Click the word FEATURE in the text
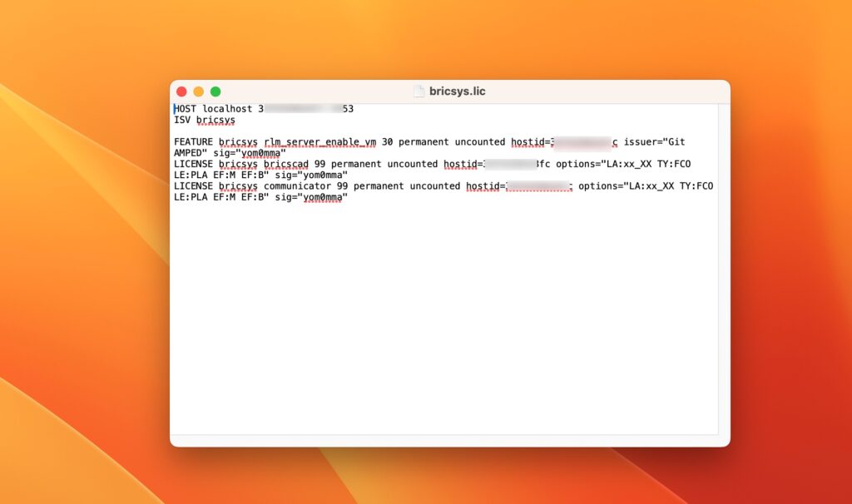 click(x=193, y=142)
